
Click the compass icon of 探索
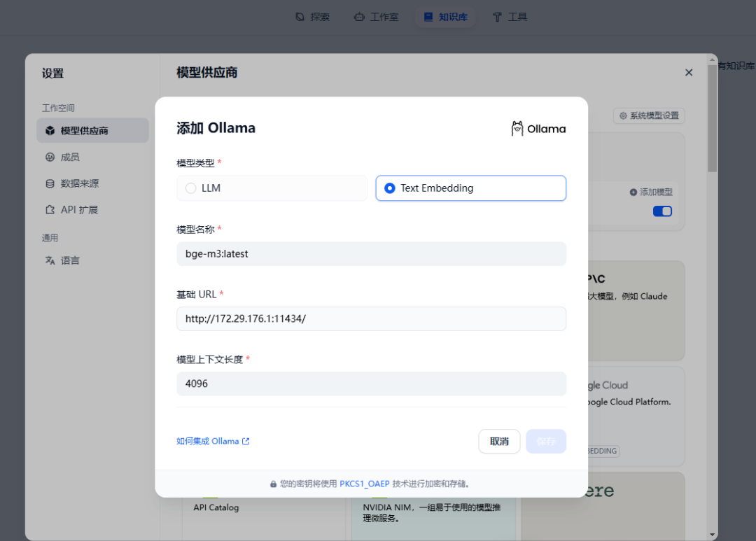tap(300, 17)
